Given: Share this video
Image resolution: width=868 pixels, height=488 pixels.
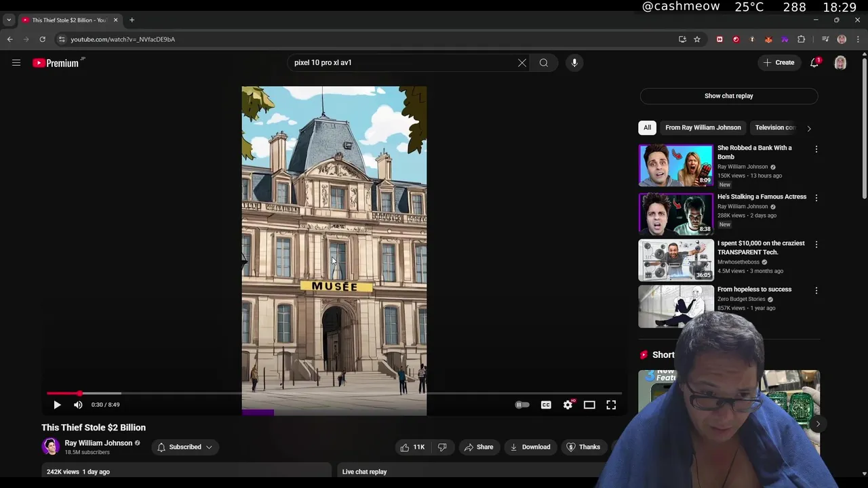Looking at the screenshot, I should point(478,447).
